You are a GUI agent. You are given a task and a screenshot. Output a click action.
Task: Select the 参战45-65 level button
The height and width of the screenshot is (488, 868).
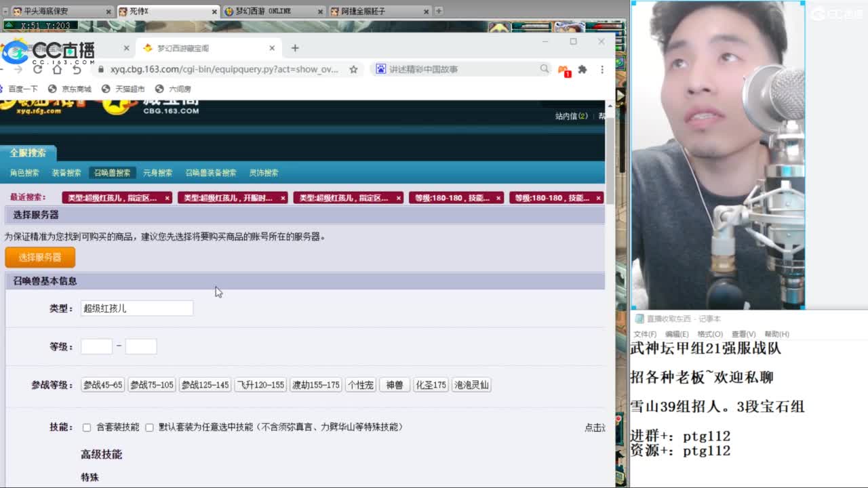103,385
